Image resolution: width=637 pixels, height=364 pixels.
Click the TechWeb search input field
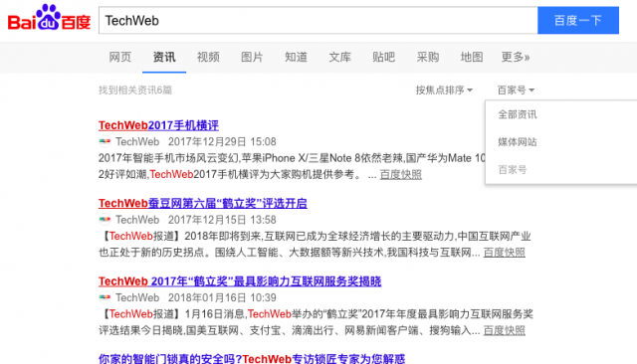pyautogui.click(x=318, y=20)
